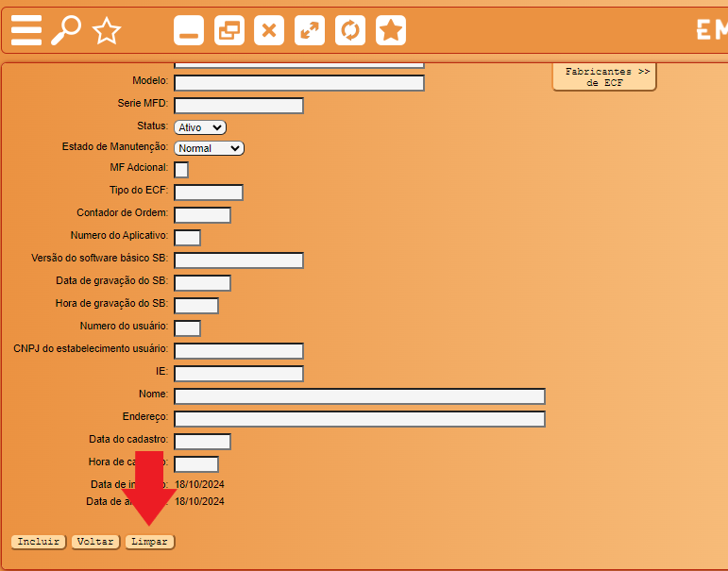The image size is (728, 571).
Task: Click the filled star bookmark icon
Action: (x=391, y=30)
